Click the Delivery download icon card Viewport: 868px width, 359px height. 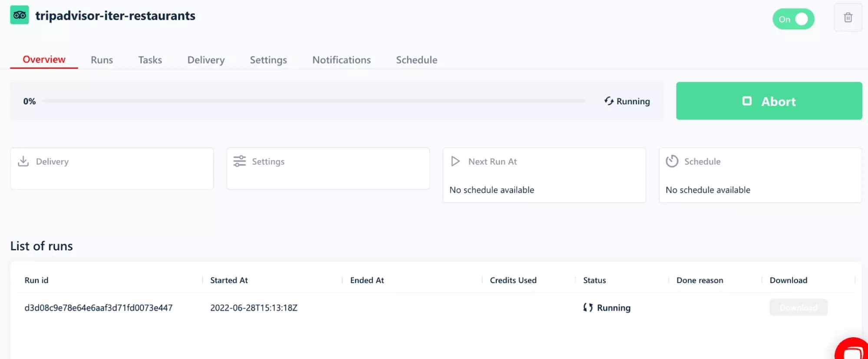[x=112, y=169]
